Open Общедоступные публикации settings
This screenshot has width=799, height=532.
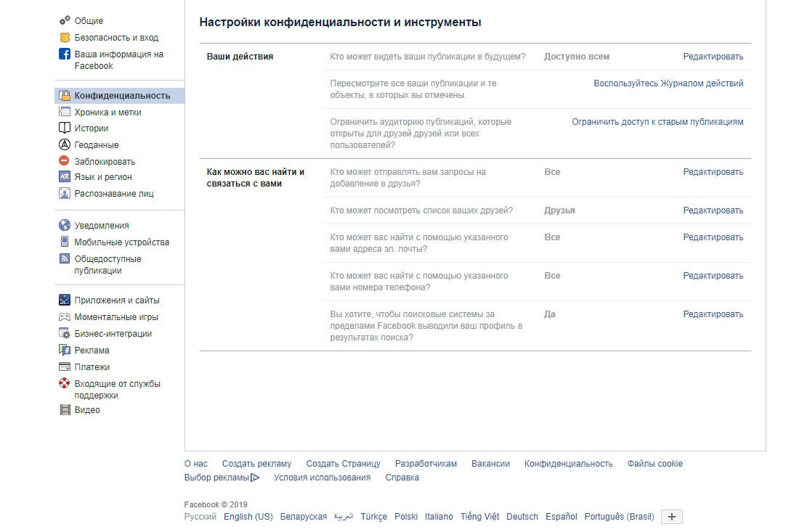tap(108, 265)
